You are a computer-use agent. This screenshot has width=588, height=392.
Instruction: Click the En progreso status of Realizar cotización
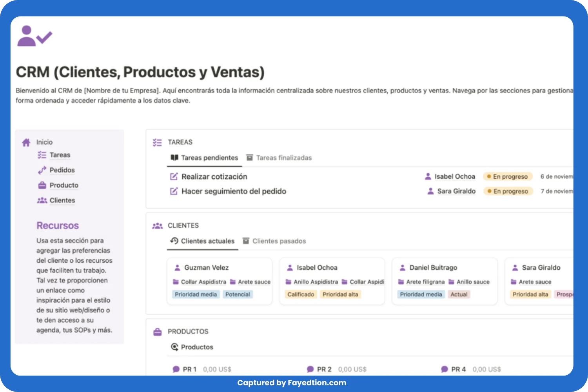508,177
